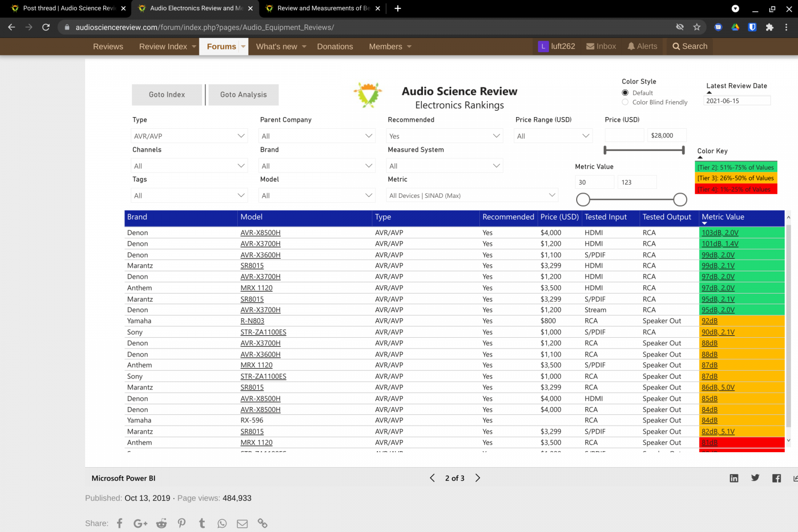
Task: Select Color Blind Friendly style
Action: [x=625, y=102]
